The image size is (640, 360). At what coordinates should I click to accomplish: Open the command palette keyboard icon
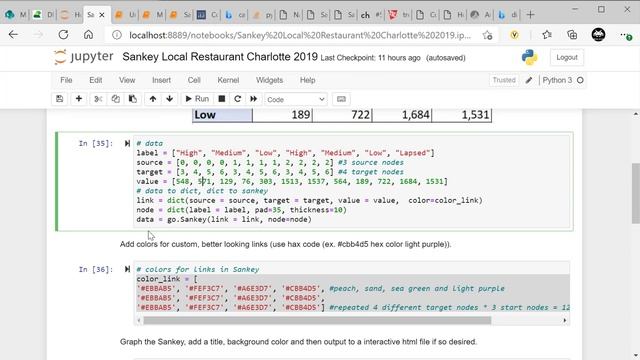[x=341, y=99]
